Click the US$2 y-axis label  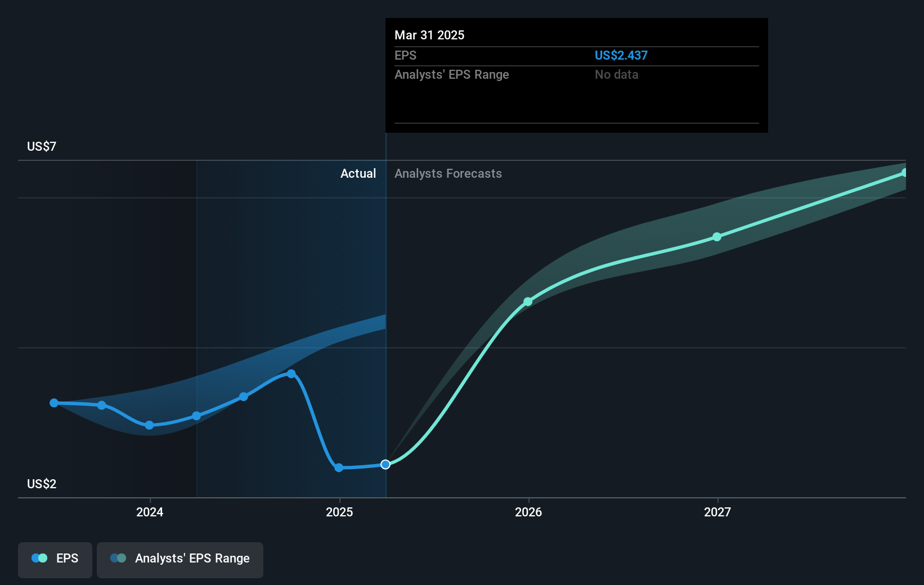pyautogui.click(x=42, y=484)
